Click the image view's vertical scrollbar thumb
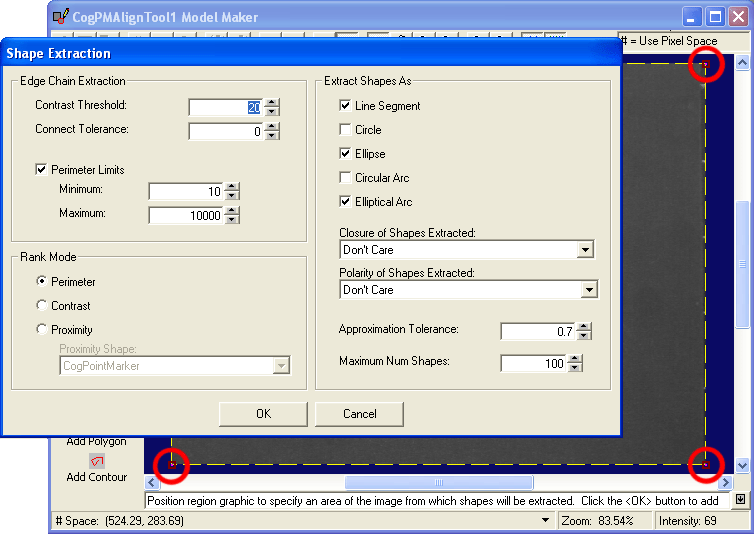754x534 pixels. pyautogui.click(x=742, y=264)
